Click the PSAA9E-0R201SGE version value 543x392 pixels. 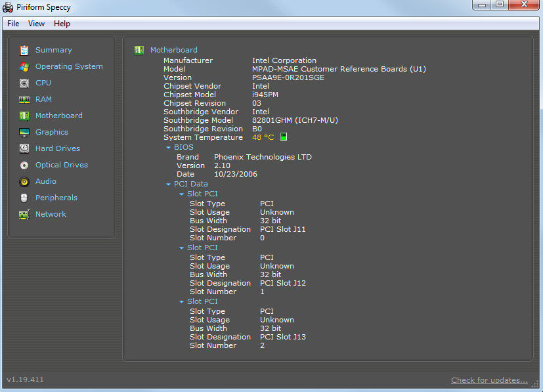click(288, 77)
